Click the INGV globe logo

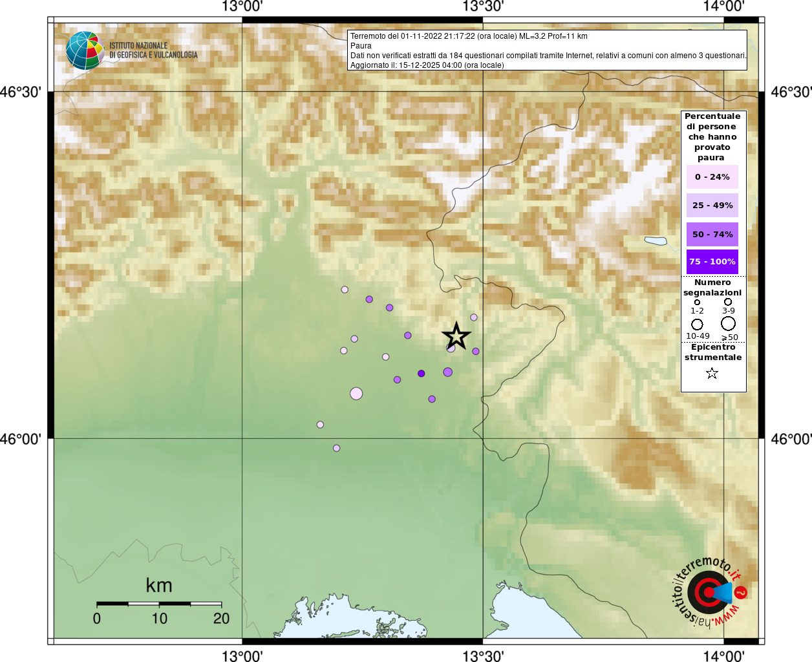point(85,50)
